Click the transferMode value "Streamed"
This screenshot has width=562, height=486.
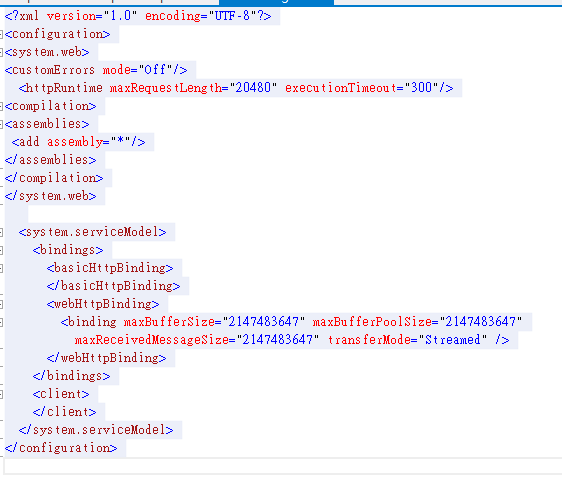pyautogui.click(x=453, y=340)
